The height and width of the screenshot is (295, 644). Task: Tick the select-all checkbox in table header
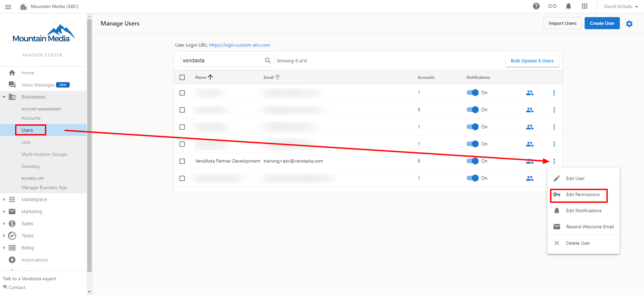click(182, 77)
